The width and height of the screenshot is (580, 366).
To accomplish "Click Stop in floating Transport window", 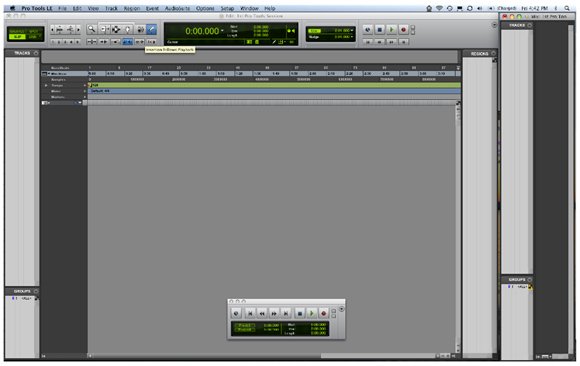I will (300, 313).
